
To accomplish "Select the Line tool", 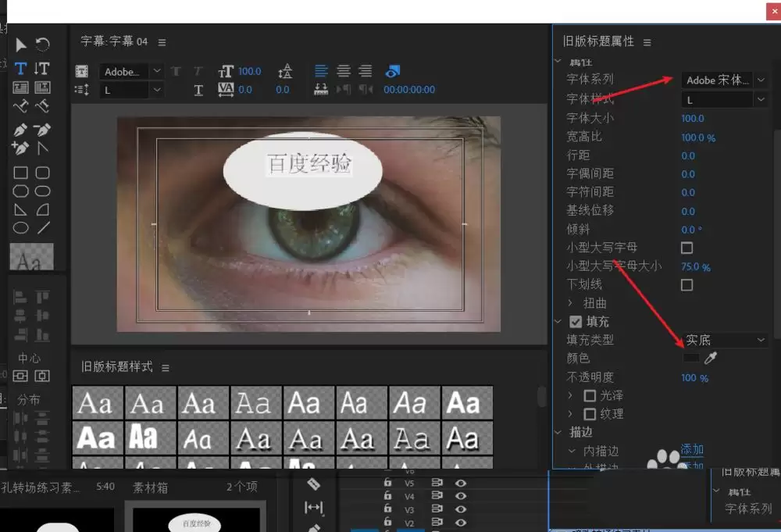I will 44,228.
